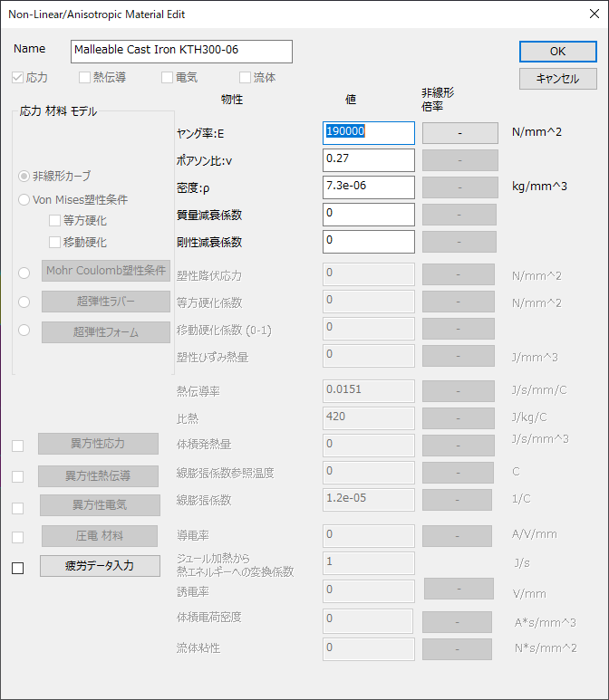Click the 熱伝導率 field showing 0.0151

(x=369, y=391)
